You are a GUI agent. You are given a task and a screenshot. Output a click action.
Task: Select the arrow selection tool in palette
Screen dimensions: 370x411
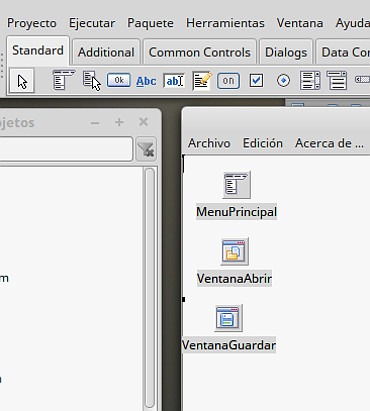point(22,81)
